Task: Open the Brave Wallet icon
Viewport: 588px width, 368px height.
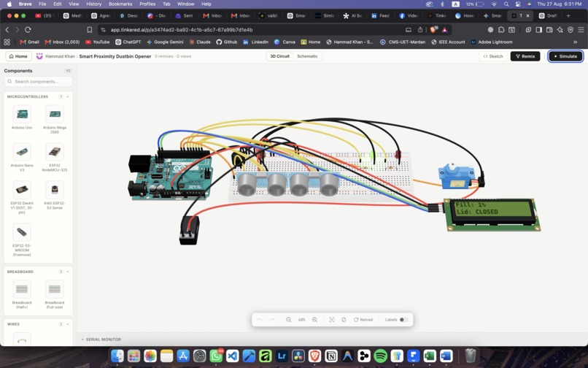Action: [x=549, y=30]
